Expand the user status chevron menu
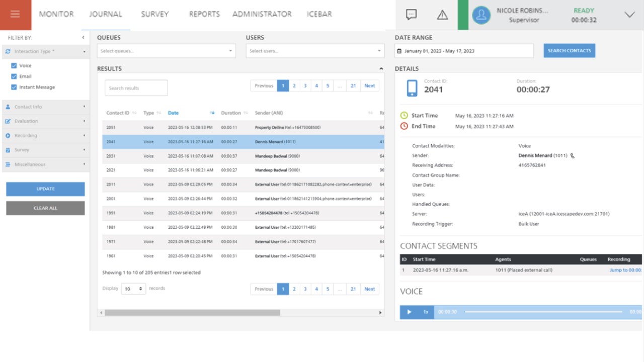 [629, 15]
